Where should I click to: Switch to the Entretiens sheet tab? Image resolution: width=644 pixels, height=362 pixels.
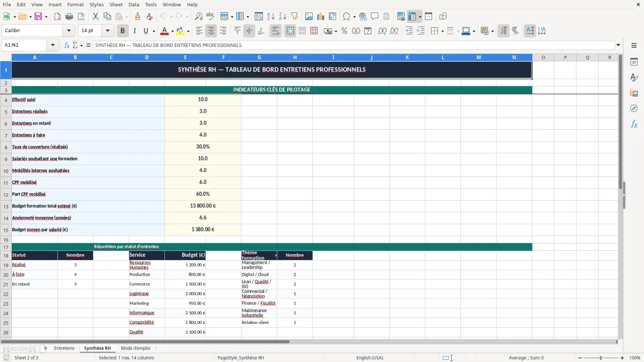[64, 348]
